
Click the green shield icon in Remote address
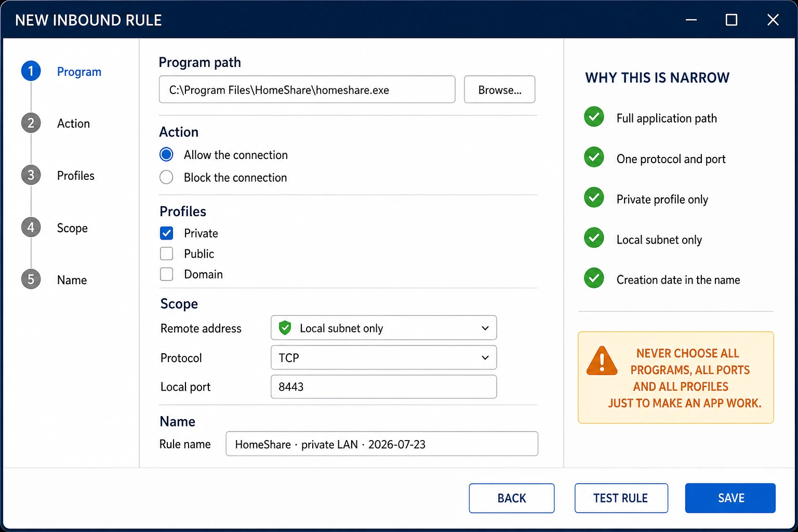285,328
